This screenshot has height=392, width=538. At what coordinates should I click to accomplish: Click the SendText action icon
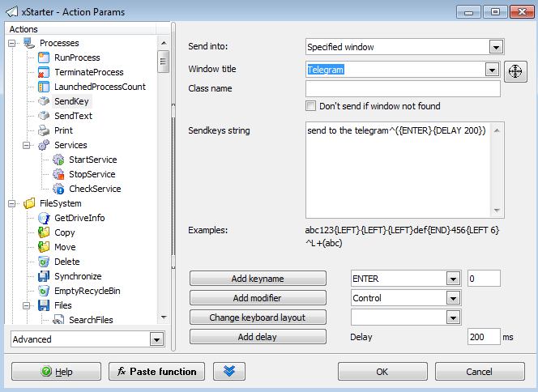(x=44, y=116)
